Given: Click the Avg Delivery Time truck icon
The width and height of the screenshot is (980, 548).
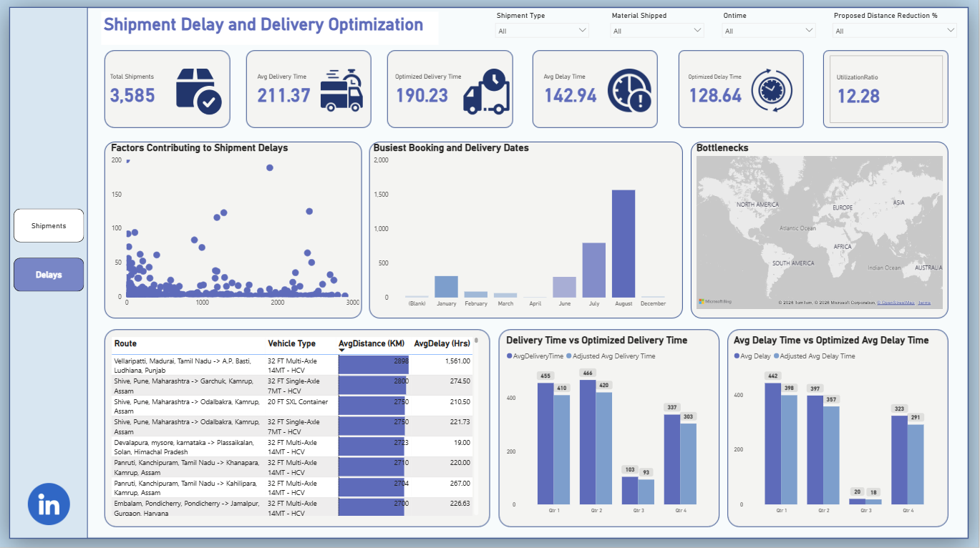Looking at the screenshot, I should point(342,90).
